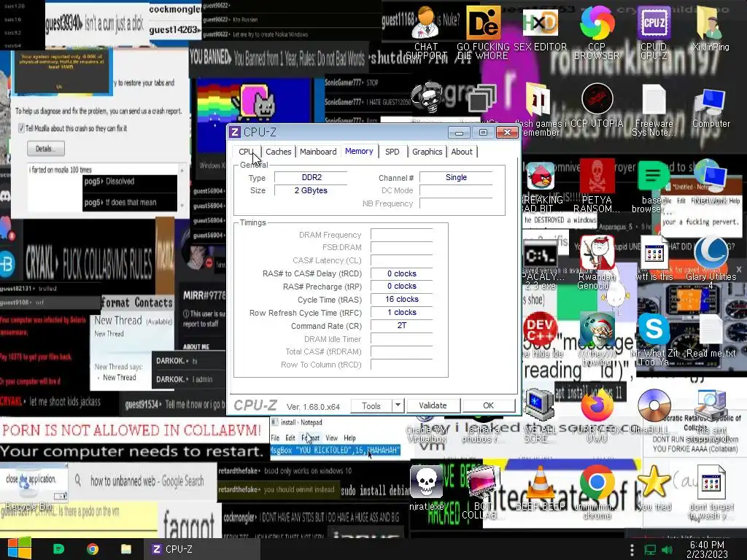Open the UltraBULL disc icon
747x560 pixels.
click(654, 405)
